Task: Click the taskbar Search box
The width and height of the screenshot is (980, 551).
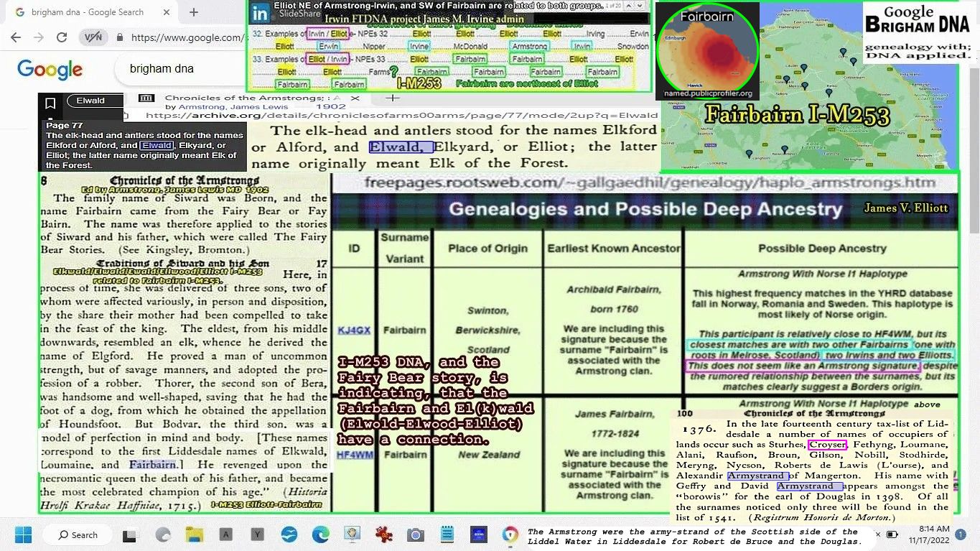Action: (78, 534)
